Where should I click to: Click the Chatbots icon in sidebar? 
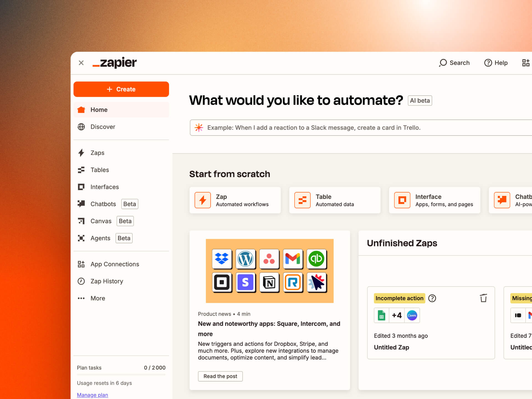(x=81, y=204)
